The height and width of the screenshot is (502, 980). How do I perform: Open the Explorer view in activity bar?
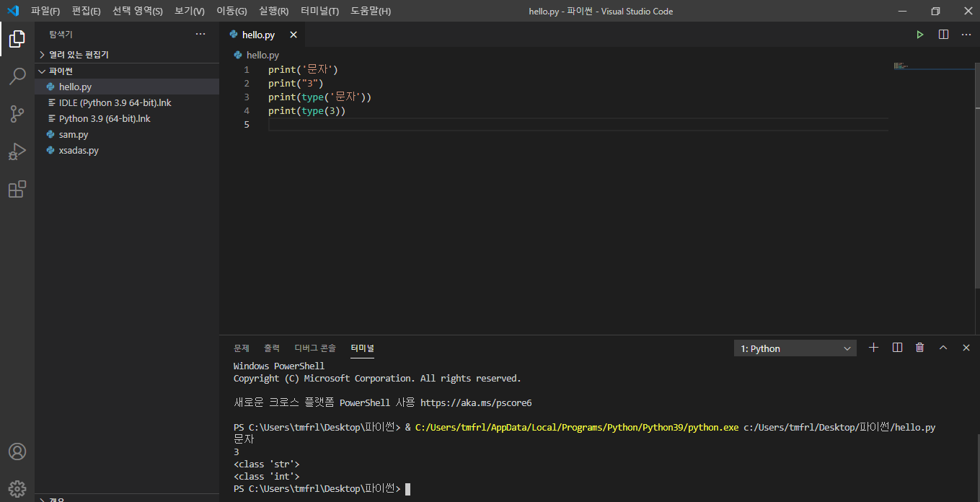[17, 39]
